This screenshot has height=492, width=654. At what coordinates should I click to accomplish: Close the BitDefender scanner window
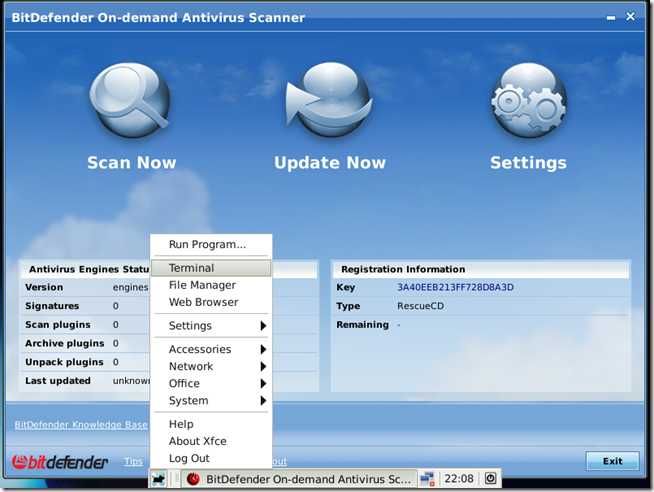(631, 17)
